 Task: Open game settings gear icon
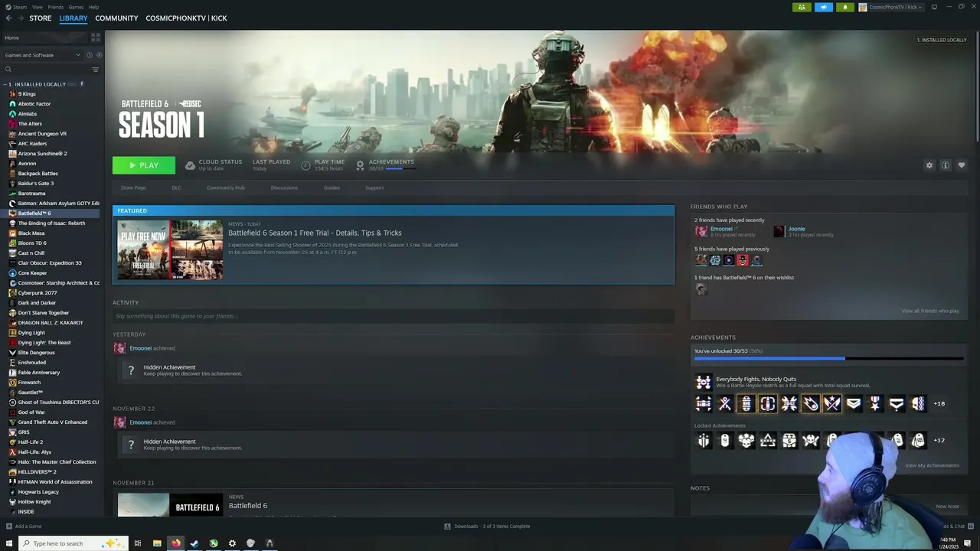click(x=929, y=165)
